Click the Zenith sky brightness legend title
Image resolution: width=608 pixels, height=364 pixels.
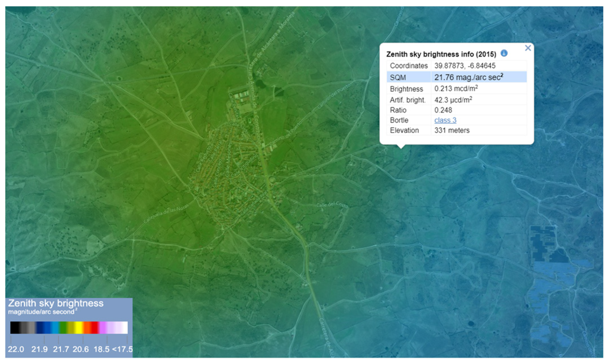[x=56, y=303]
